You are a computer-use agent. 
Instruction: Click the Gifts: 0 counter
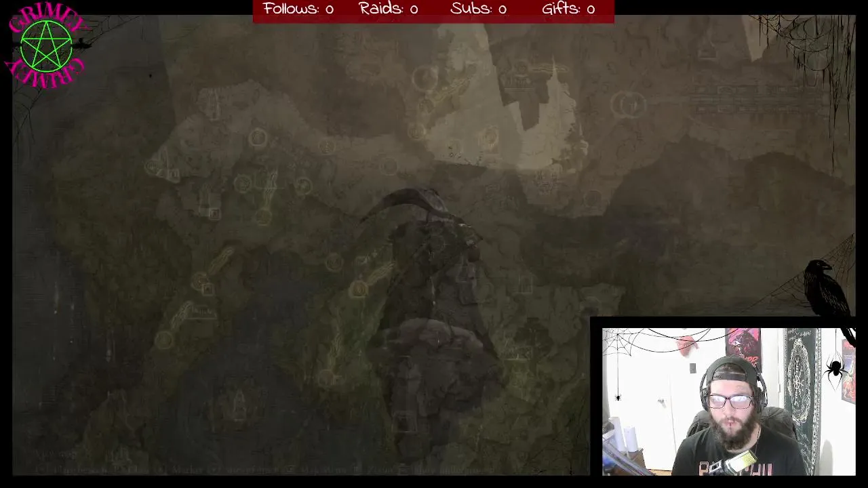tap(568, 9)
